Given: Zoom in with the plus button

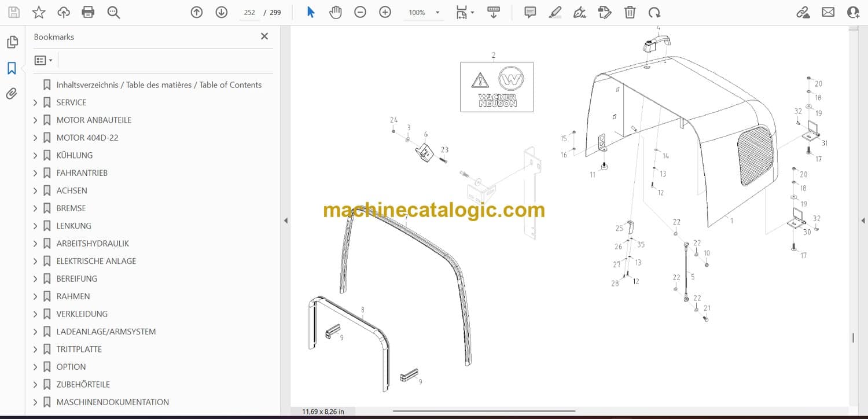Looking at the screenshot, I should pos(385,12).
